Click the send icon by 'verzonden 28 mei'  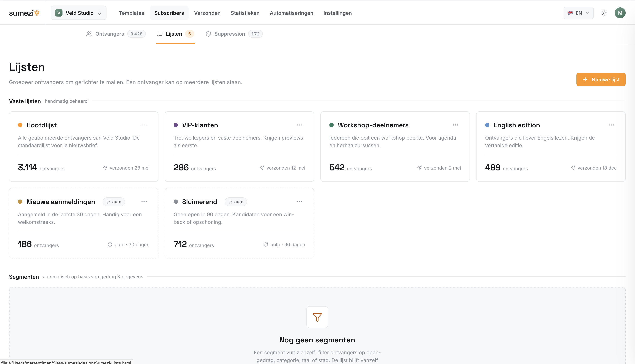pos(105,168)
